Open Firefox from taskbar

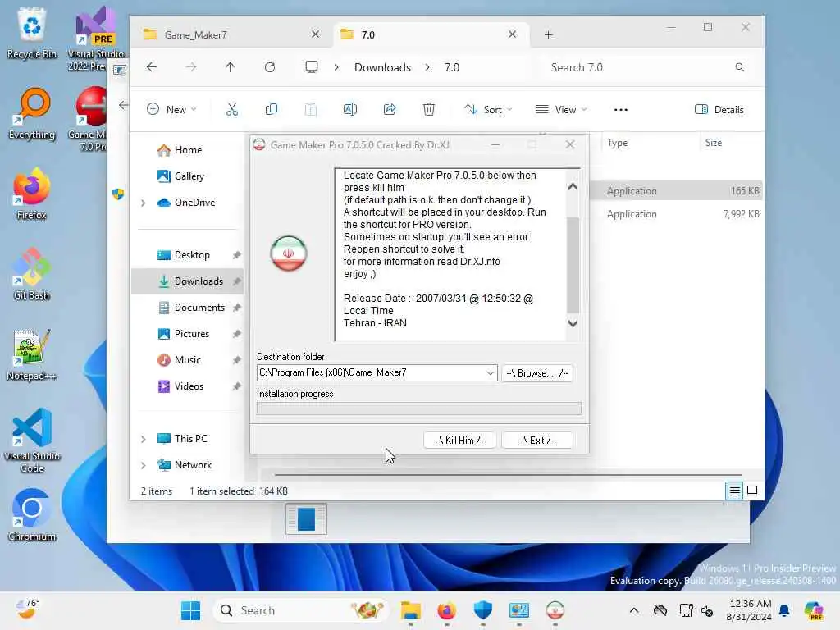(447, 610)
